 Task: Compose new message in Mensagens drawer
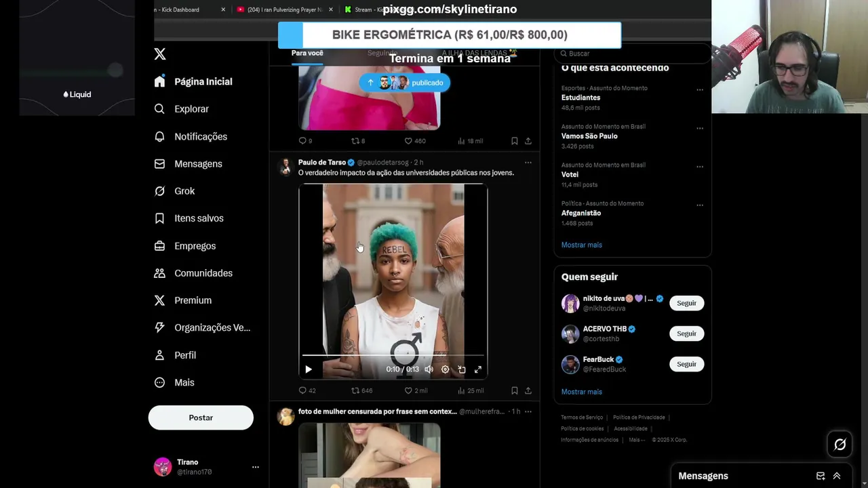821,476
